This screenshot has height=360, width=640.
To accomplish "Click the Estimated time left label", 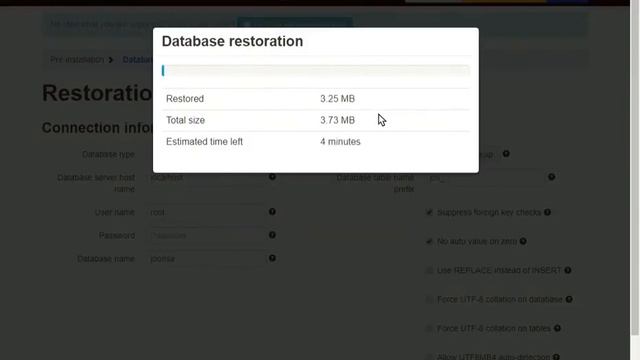I will (204, 142).
